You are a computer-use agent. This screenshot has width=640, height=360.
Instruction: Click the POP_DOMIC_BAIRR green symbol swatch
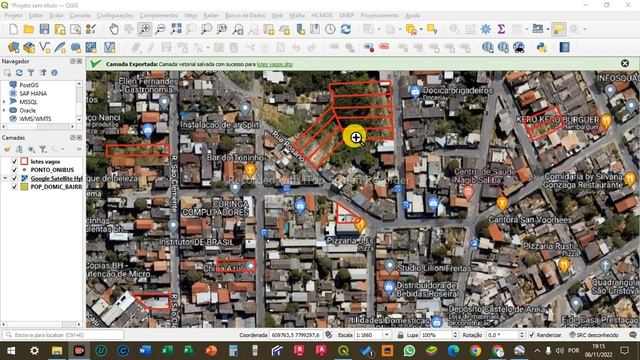(24, 187)
